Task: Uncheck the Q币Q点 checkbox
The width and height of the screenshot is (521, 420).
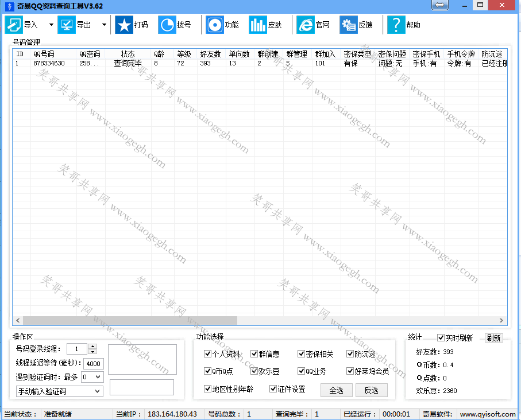Action: coord(208,371)
